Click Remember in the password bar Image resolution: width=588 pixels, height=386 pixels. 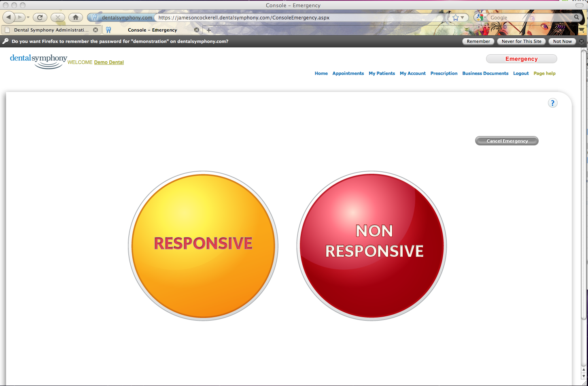pos(478,41)
